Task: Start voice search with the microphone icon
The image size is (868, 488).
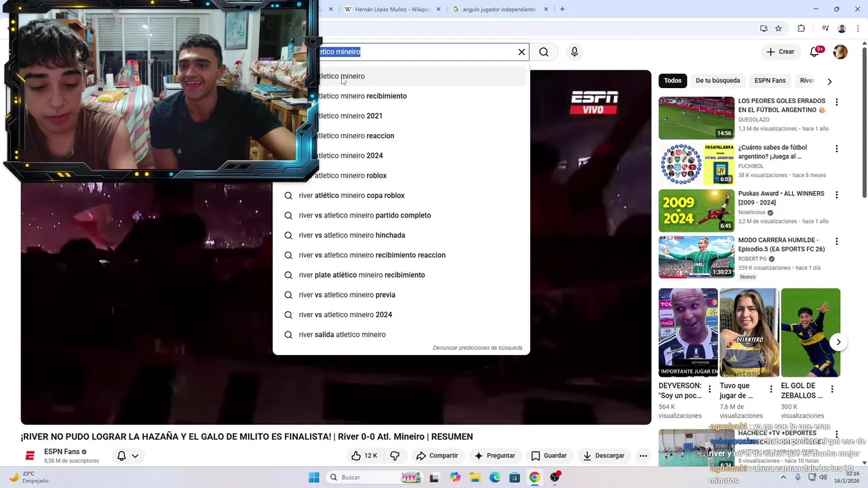Action: point(574,52)
